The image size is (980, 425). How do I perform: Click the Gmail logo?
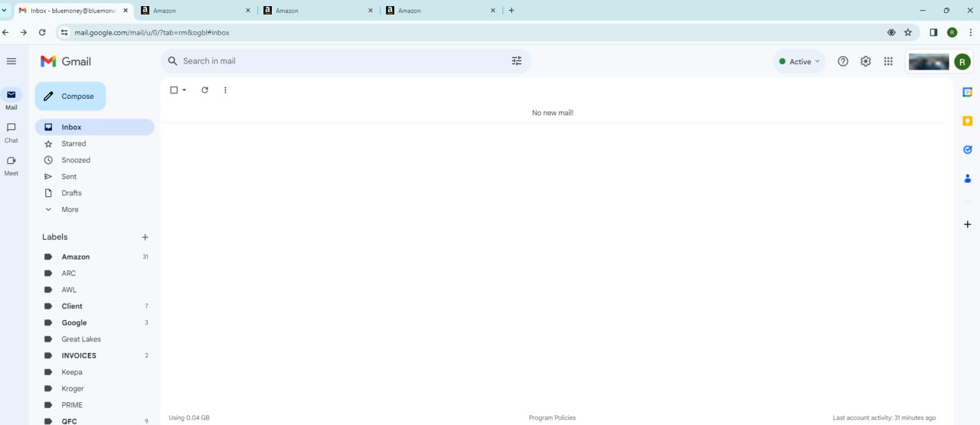pos(66,61)
